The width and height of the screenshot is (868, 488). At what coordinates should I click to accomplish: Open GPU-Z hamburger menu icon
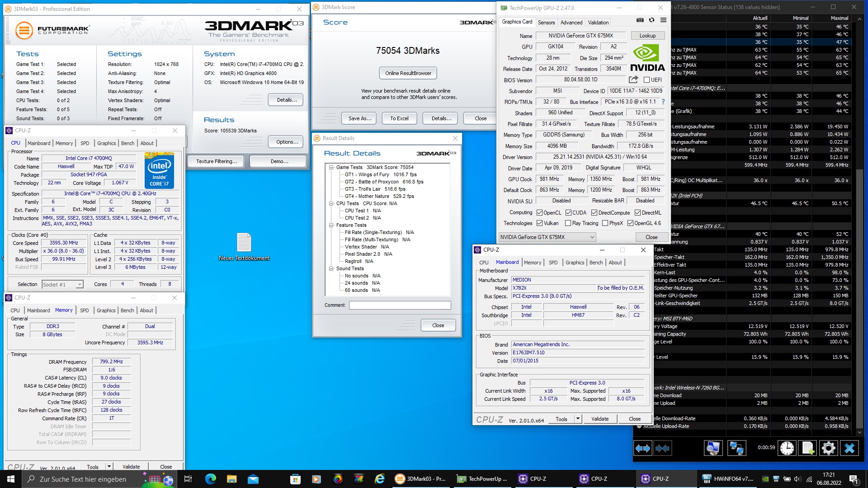(663, 20)
